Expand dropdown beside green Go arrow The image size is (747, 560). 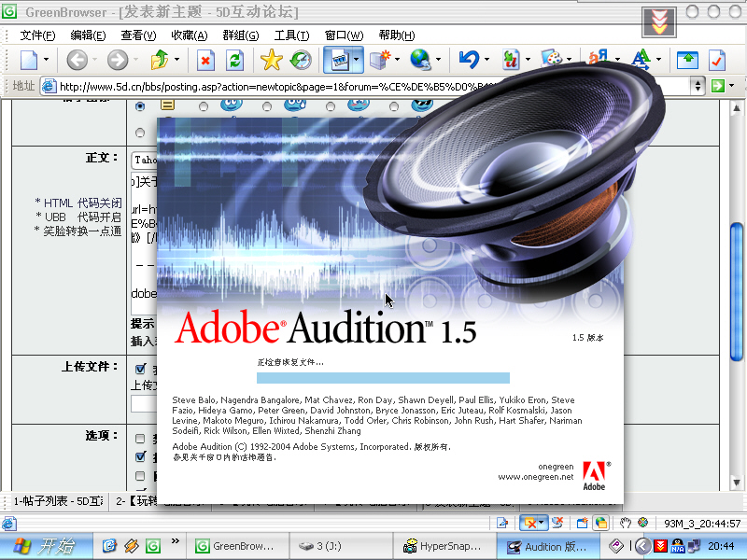point(731,86)
